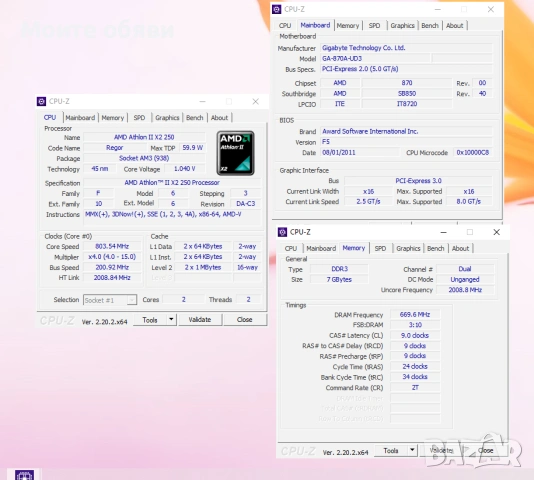Viewport: 534px width, 480px height.
Task: Open the CPU-Z taskbar icon
Action: coord(25,475)
